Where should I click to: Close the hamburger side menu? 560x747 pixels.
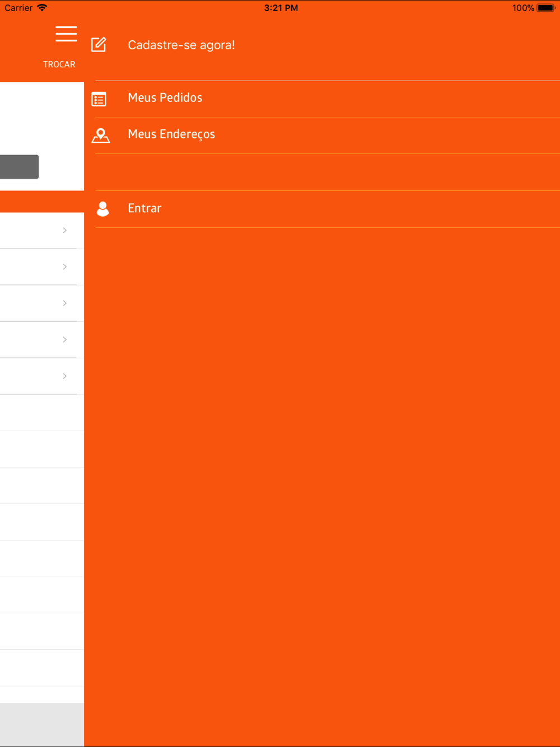(66, 34)
